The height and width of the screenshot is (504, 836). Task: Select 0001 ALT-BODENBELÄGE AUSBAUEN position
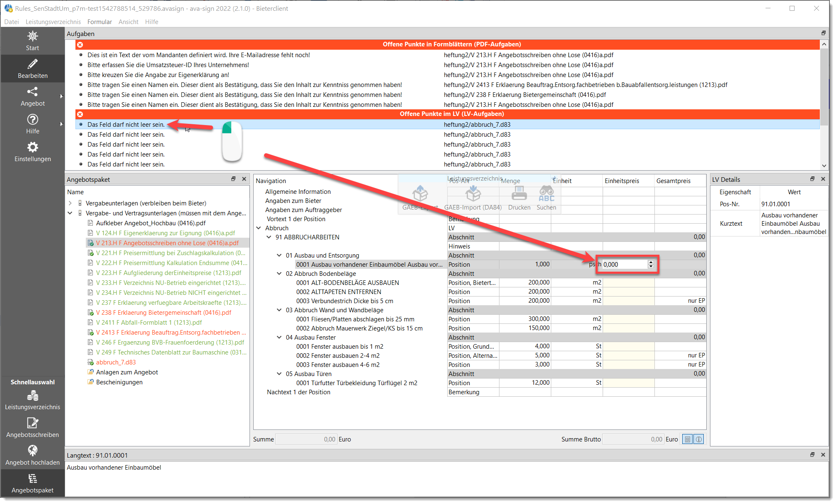(x=347, y=283)
